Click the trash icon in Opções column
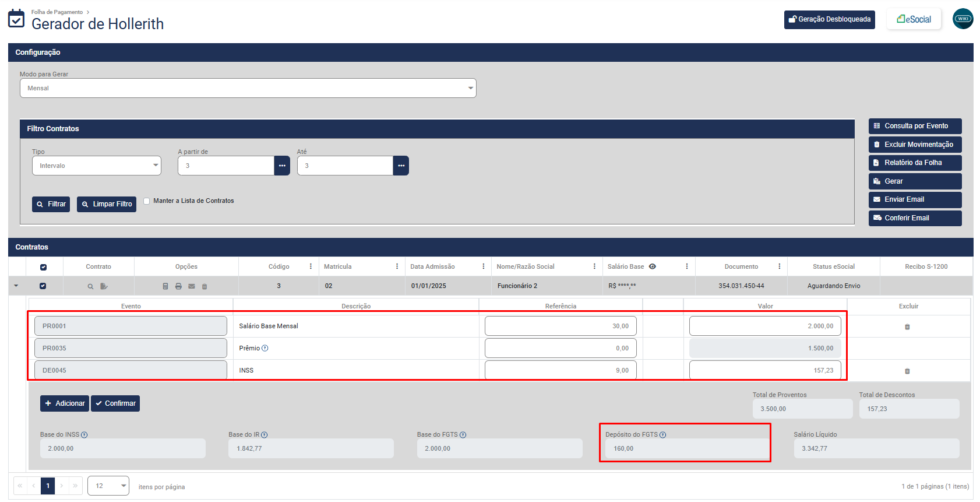 pos(205,286)
